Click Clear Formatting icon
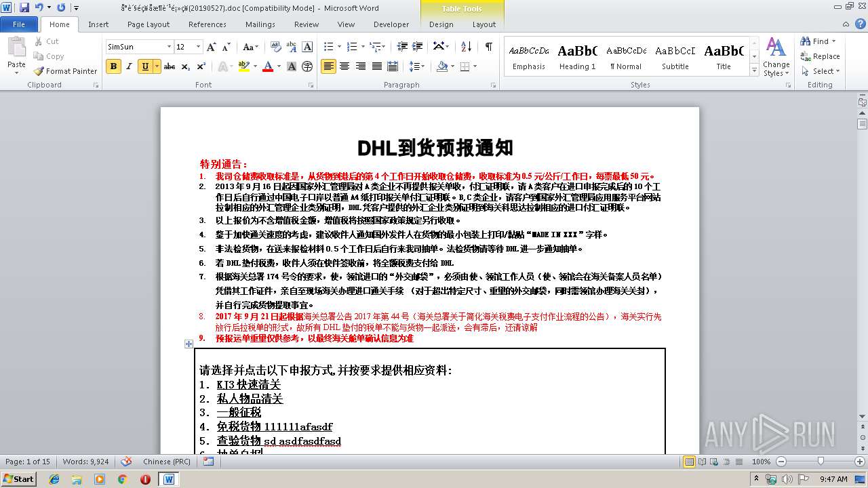Screen dimensions: 868x488 pyautogui.click(x=276, y=47)
